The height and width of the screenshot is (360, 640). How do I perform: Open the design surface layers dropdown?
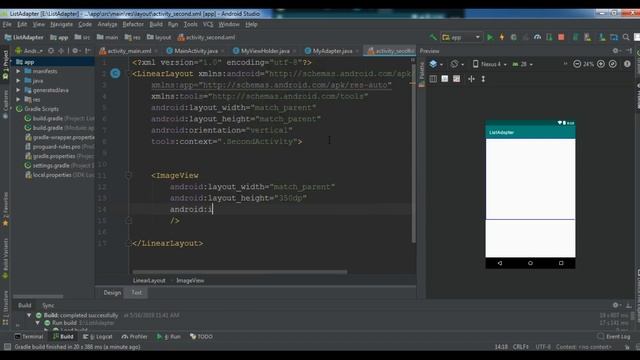tap(436, 64)
